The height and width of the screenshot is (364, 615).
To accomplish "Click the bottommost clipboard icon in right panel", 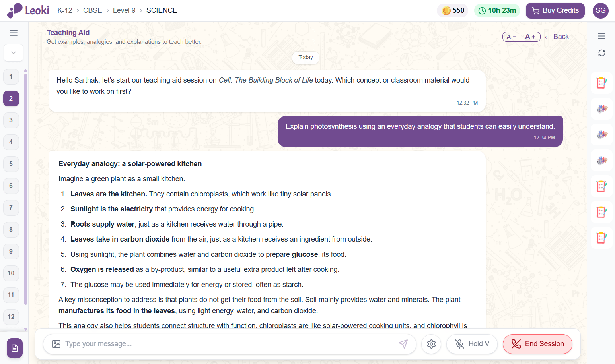I will [601, 238].
